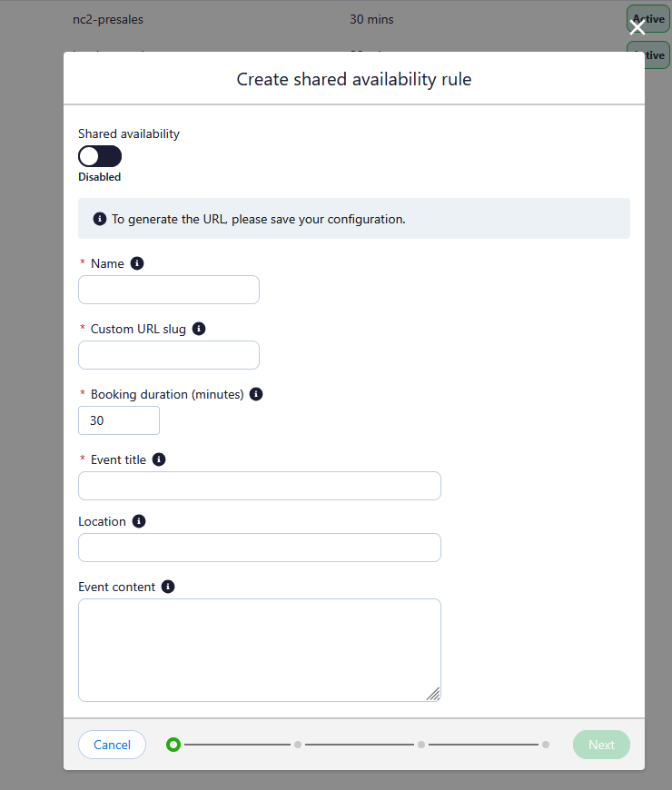Enable the Shared availability toggle
Viewport: 672px width, 790px height.
[100, 156]
